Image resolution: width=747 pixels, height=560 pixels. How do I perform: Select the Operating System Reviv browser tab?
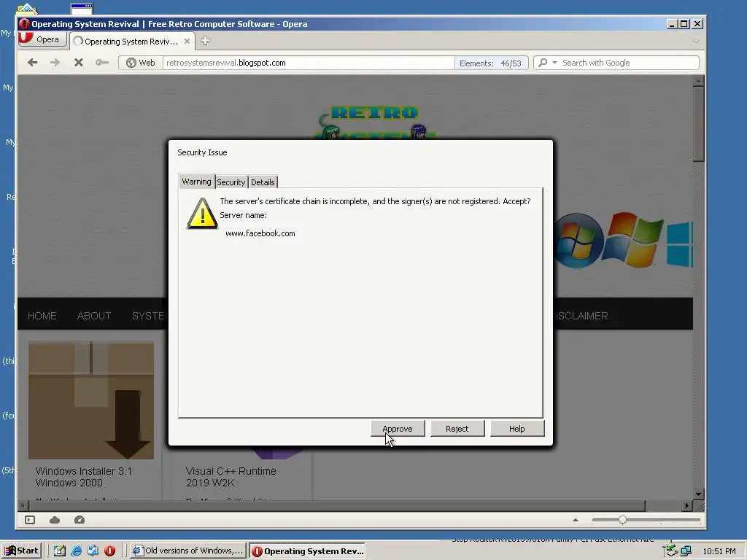[x=131, y=42]
